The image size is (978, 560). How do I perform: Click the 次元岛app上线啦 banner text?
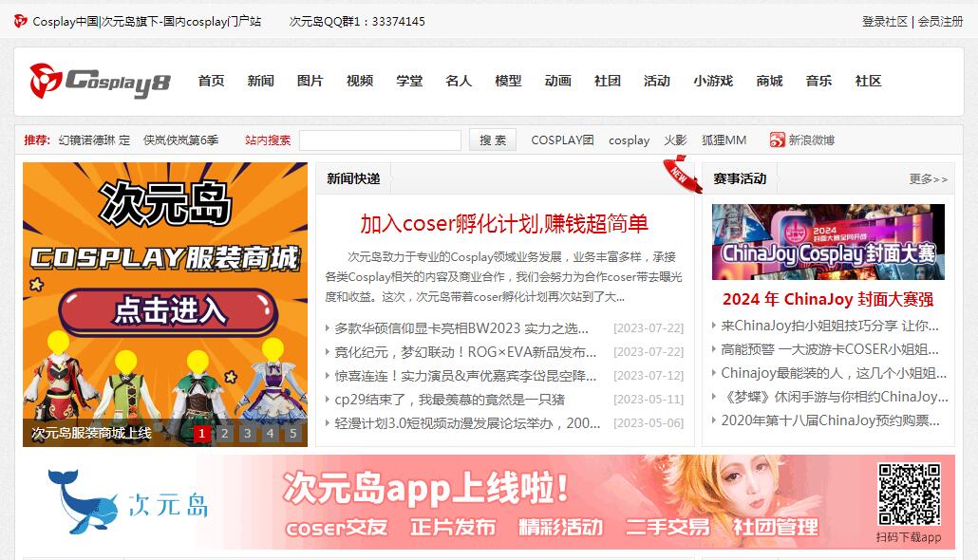[x=426, y=488]
